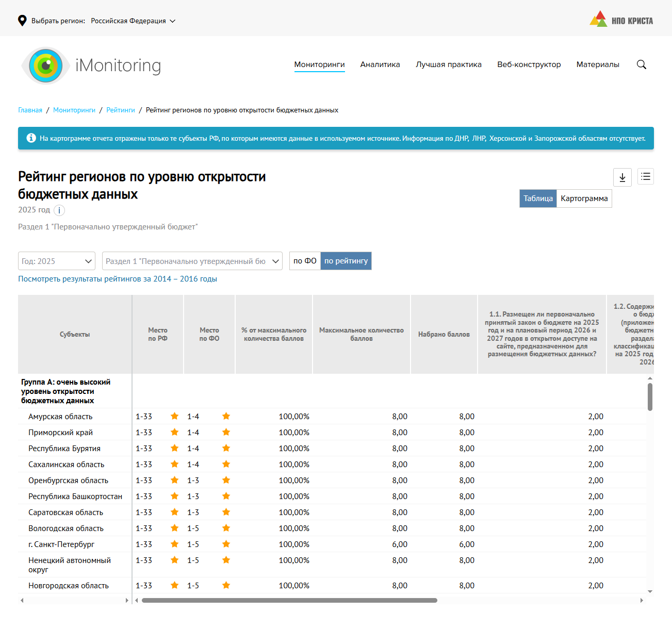Click the vertical table scrollbar thumb
This screenshot has height=629, width=672.
650,396
